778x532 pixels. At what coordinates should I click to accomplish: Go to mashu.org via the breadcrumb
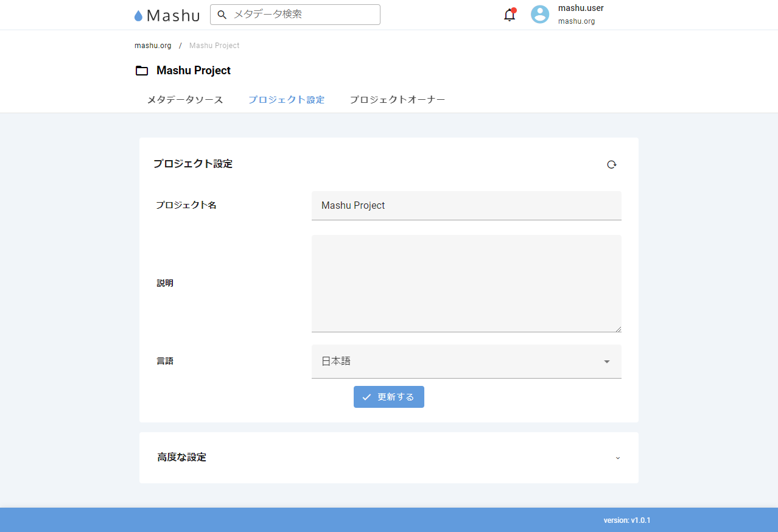tap(153, 46)
